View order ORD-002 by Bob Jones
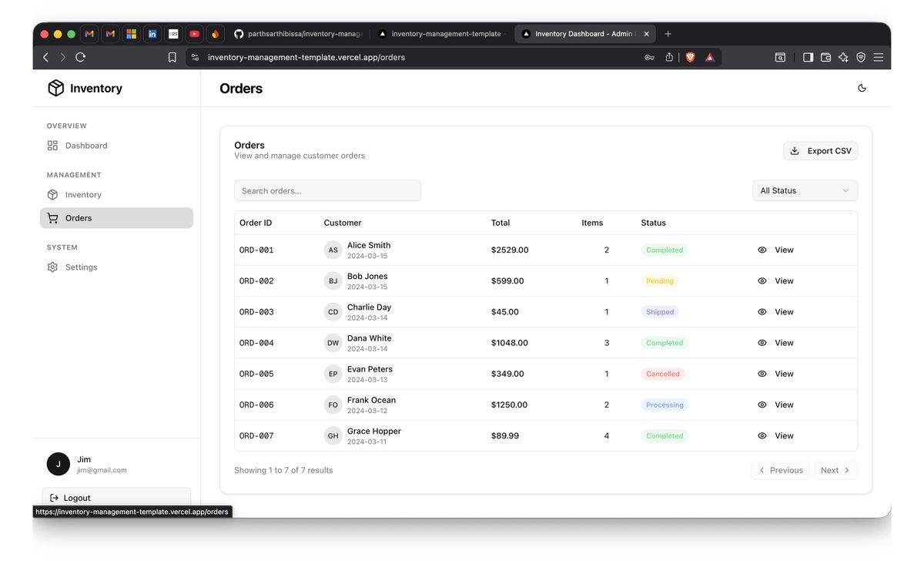The width and height of the screenshot is (924, 561). pos(775,281)
